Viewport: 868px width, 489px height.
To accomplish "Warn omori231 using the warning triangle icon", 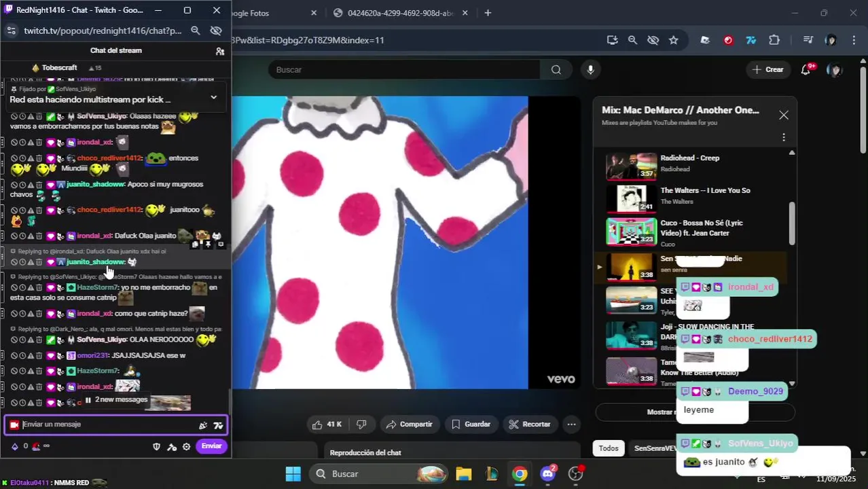I will click(31, 356).
